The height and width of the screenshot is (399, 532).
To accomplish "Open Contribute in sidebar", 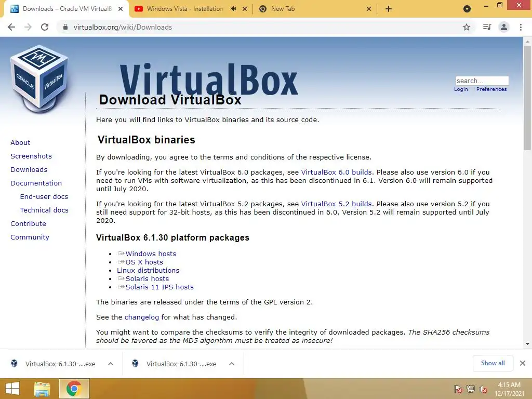I will [28, 224].
